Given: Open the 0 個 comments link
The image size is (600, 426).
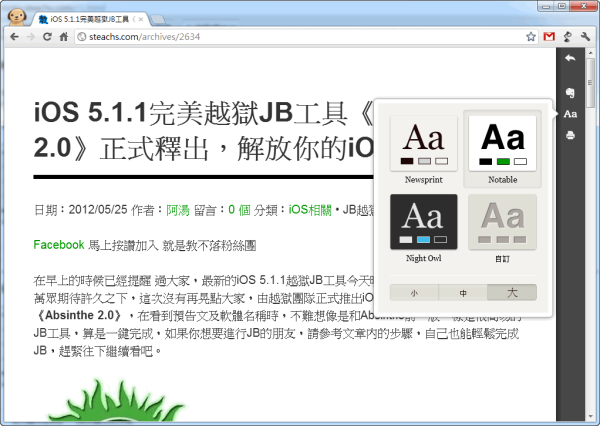Looking at the screenshot, I should coord(239,210).
